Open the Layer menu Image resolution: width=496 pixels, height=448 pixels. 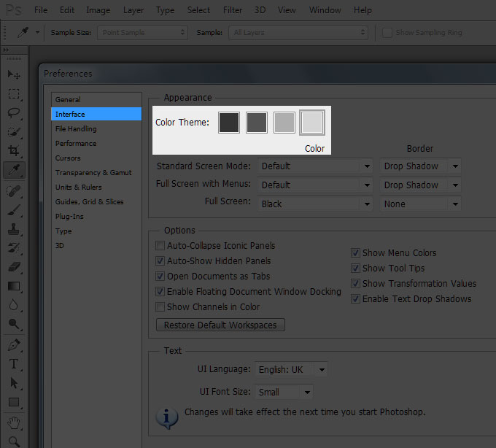pyautogui.click(x=133, y=10)
